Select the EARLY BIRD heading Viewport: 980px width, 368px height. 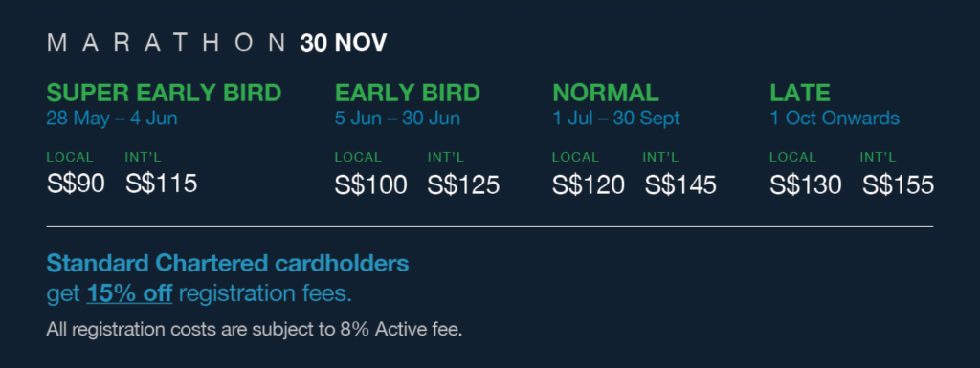(x=408, y=93)
